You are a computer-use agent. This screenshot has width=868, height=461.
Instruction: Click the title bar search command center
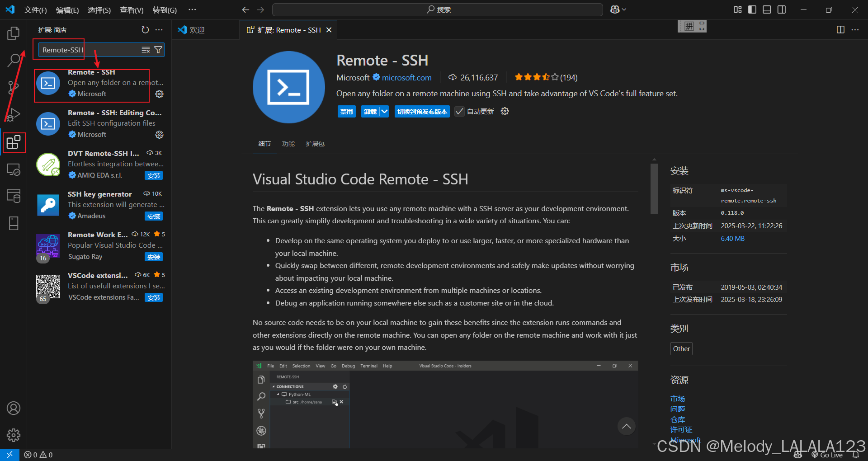pyautogui.click(x=438, y=9)
